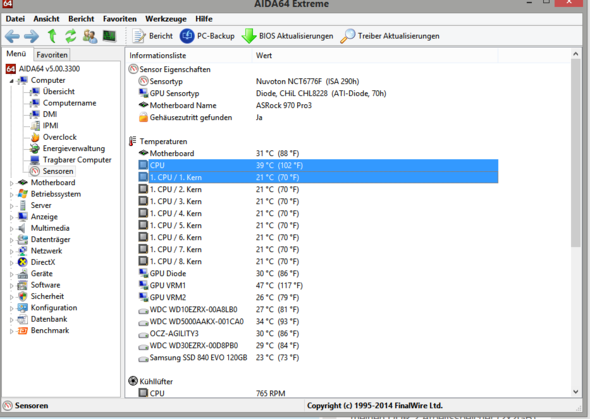Viewport: 590px width, 419px height.
Task: Select the CPU fan 765 RPM row
Action: [x=318, y=393]
